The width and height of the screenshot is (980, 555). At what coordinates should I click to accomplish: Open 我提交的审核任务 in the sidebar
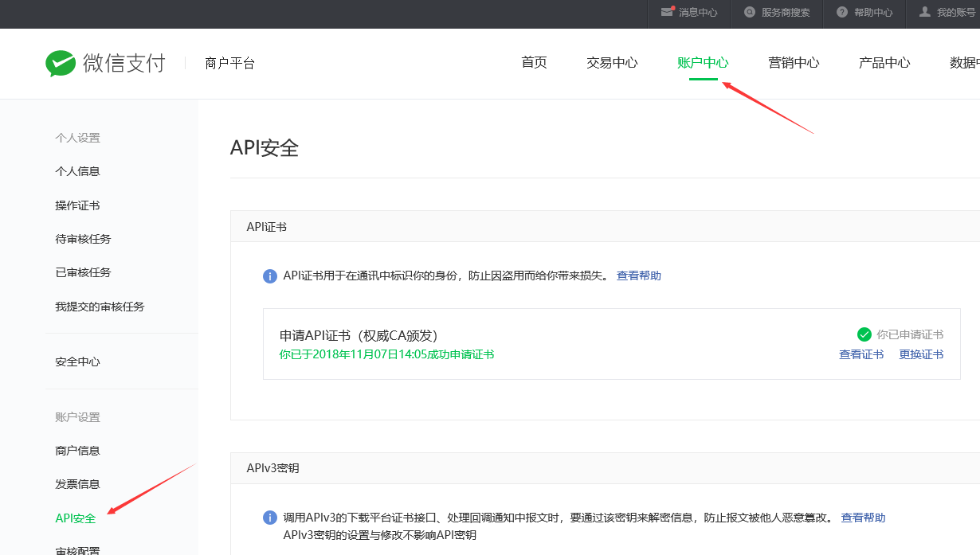click(x=100, y=307)
